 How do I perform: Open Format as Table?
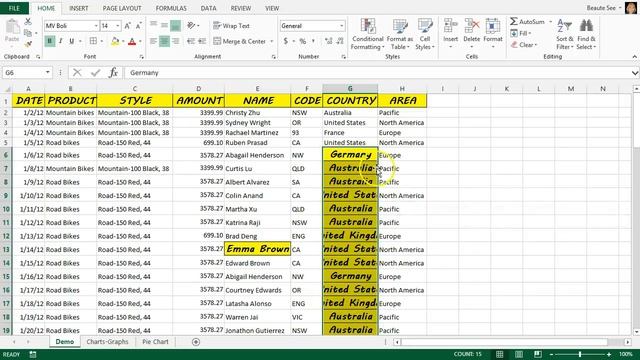point(400,34)
